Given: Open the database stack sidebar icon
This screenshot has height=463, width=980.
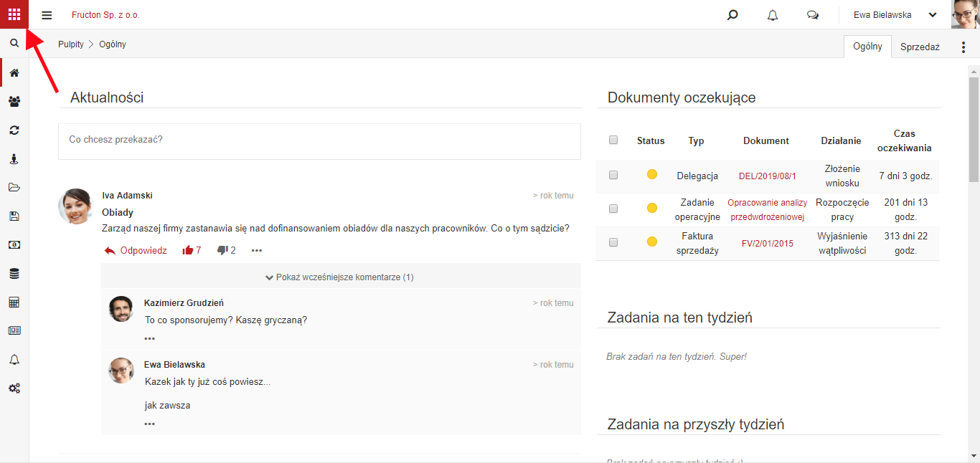Looking at the screenshot, I should click(14, 274).
